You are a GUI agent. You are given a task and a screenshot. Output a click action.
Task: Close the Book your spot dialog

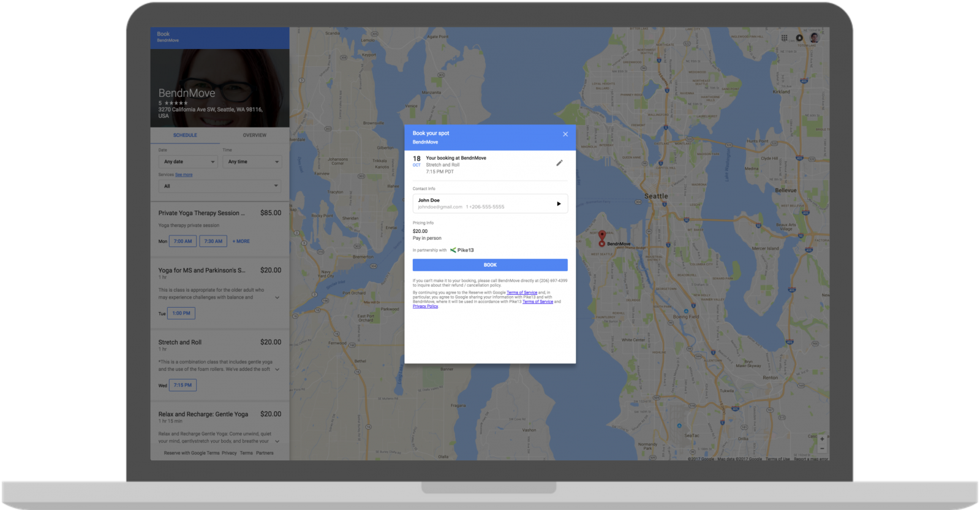coord(565,134)
